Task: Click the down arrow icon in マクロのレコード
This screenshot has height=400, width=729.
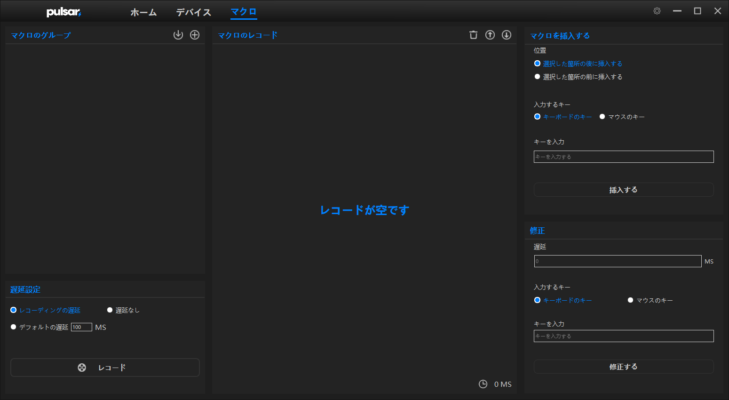Action: click(x=506, y=35)
